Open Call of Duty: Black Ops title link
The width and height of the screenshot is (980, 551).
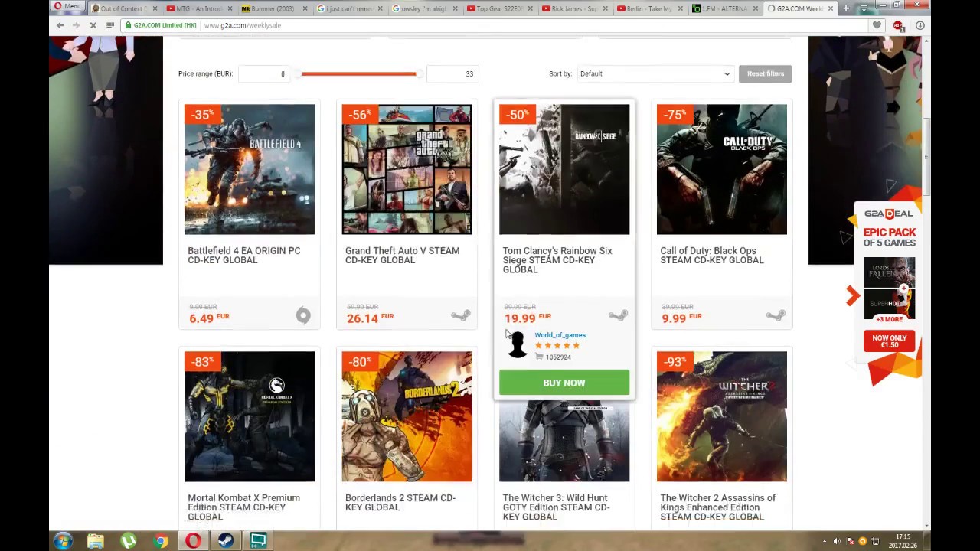711,255
